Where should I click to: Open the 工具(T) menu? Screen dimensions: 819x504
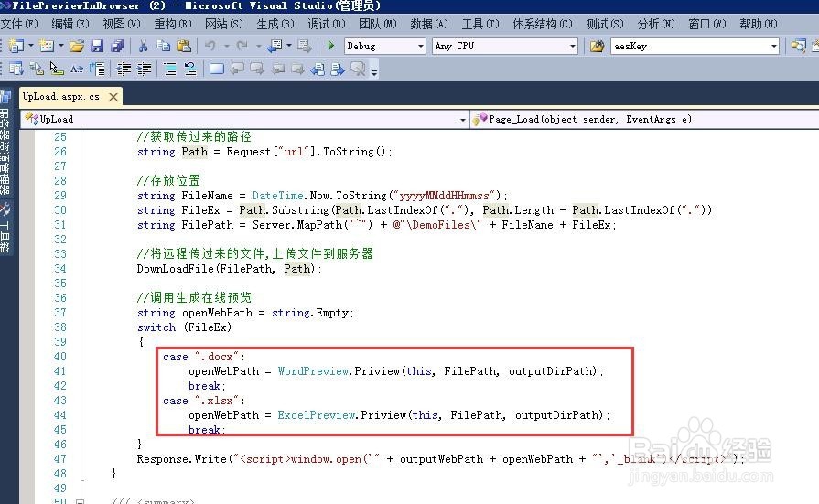coord(480,24)
